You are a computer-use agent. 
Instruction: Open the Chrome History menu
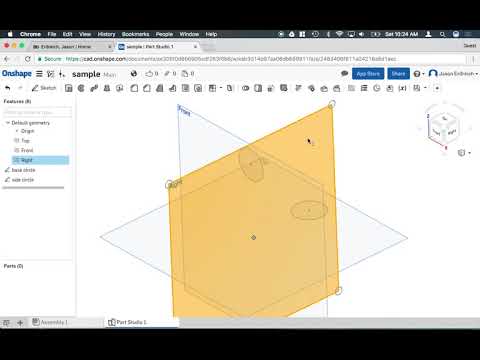(x=106, y=34)
